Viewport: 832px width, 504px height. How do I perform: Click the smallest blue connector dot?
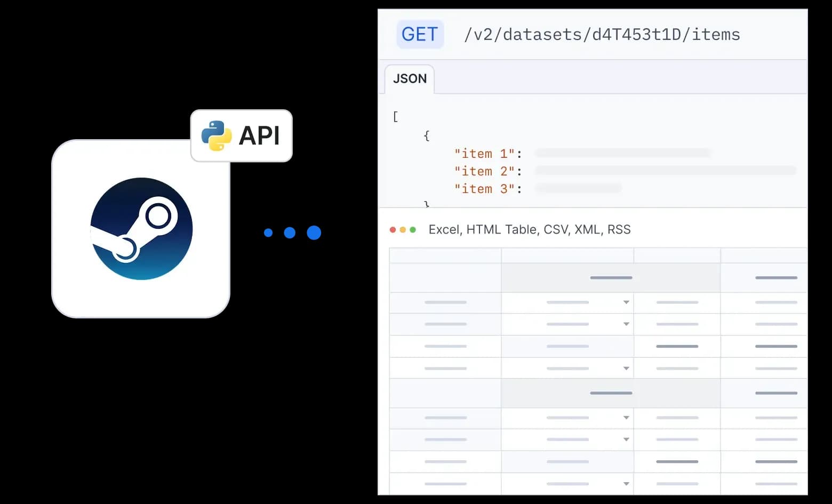268,233
